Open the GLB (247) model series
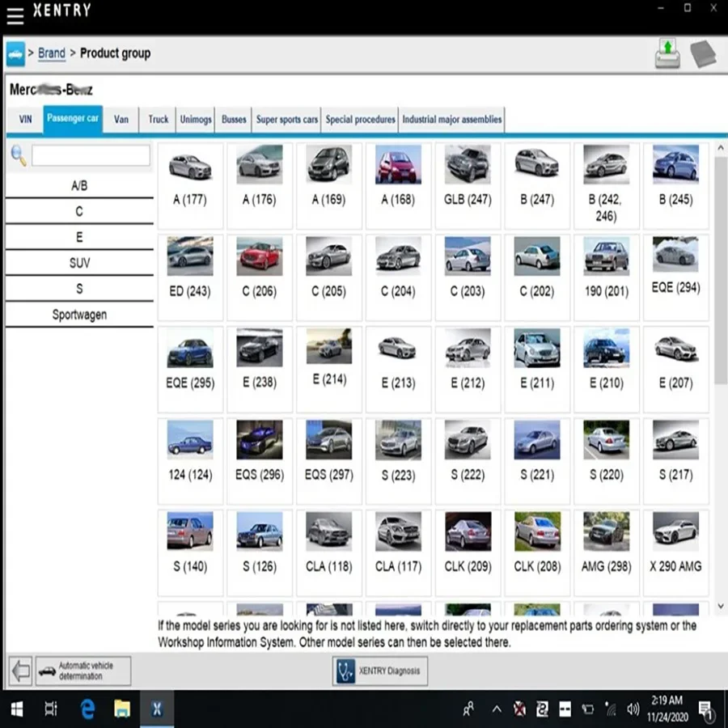 (x=468, y=186)
